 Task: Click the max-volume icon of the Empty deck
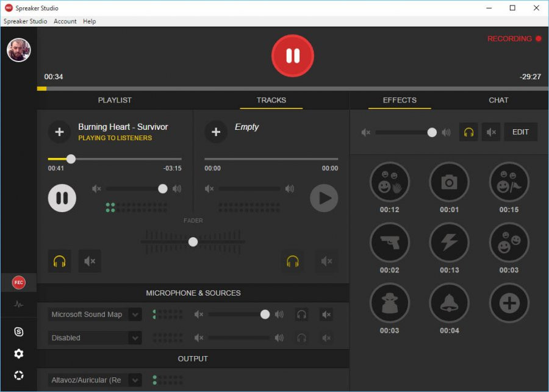[x=290, y=189]
